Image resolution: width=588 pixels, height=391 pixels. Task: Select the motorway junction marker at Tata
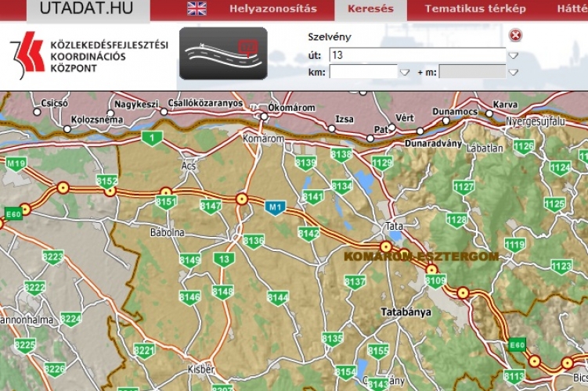click(385, 246)
